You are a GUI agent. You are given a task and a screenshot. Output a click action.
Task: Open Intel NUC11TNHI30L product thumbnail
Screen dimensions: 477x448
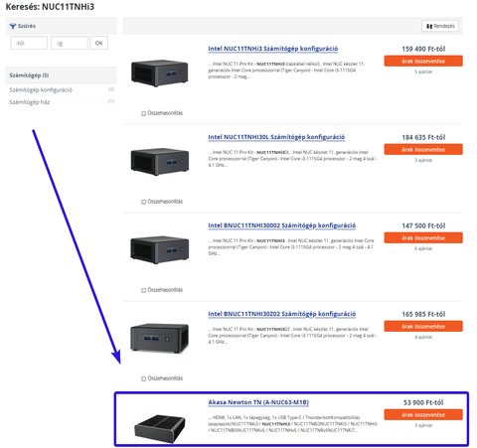[x=160, y=161]
